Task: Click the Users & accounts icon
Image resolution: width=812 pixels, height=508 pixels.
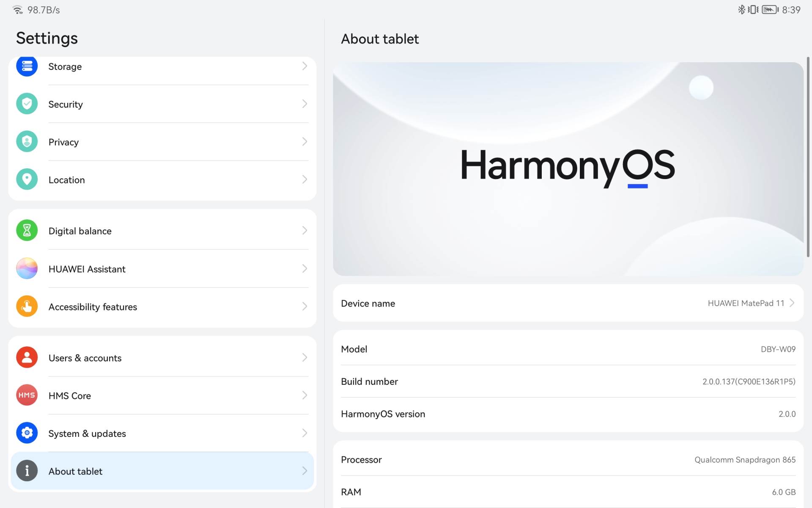Action: 27,357
